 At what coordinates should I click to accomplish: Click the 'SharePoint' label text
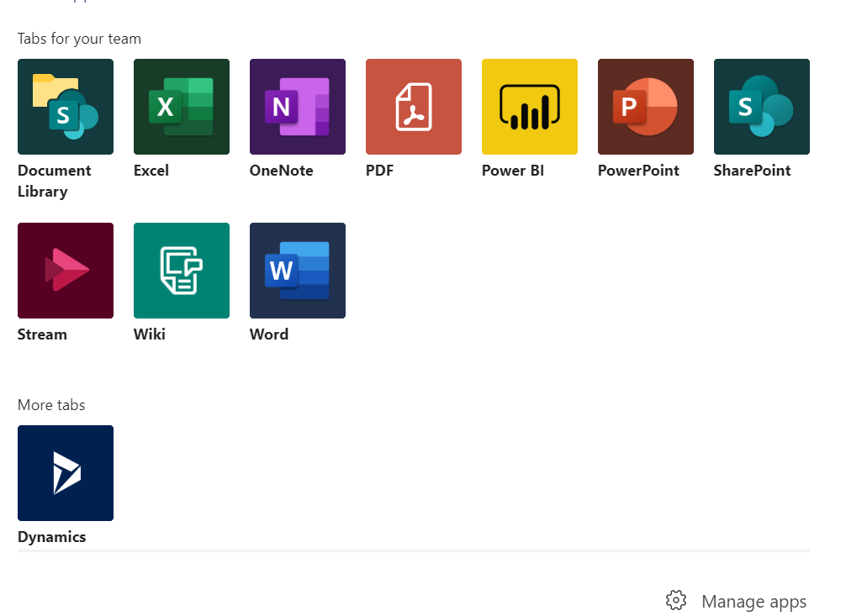click(752, 171)
